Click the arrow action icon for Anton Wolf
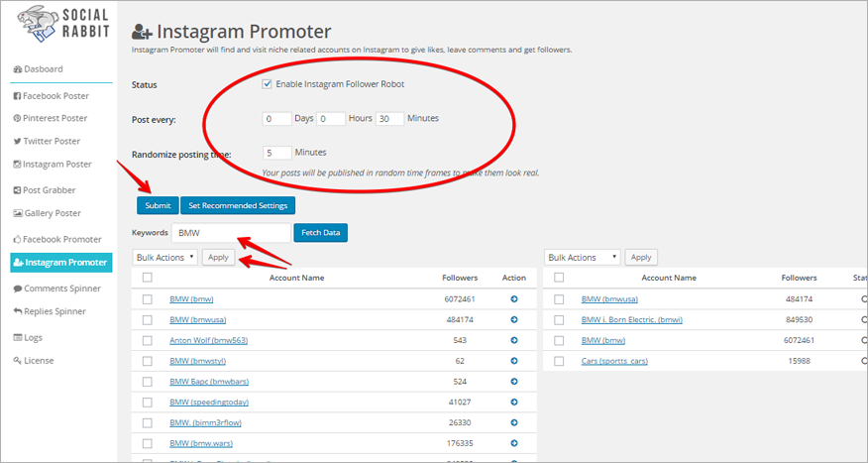Image resolution: width=868 pixels, height=463 pixels. [514, 340]
